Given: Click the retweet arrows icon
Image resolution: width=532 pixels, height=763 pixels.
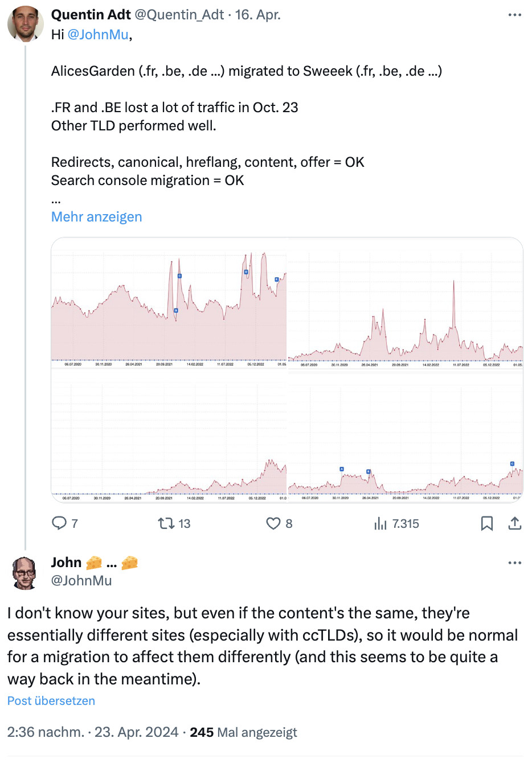Looking at the screenshot, I should pyautogui.click(x=166, y=523).
